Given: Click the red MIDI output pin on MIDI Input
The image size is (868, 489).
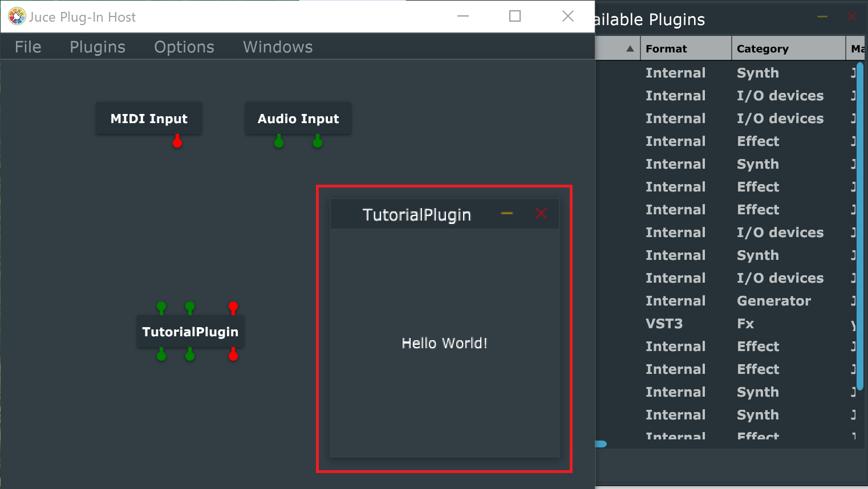Looking at the screenshot, I should tap(177, 142).
